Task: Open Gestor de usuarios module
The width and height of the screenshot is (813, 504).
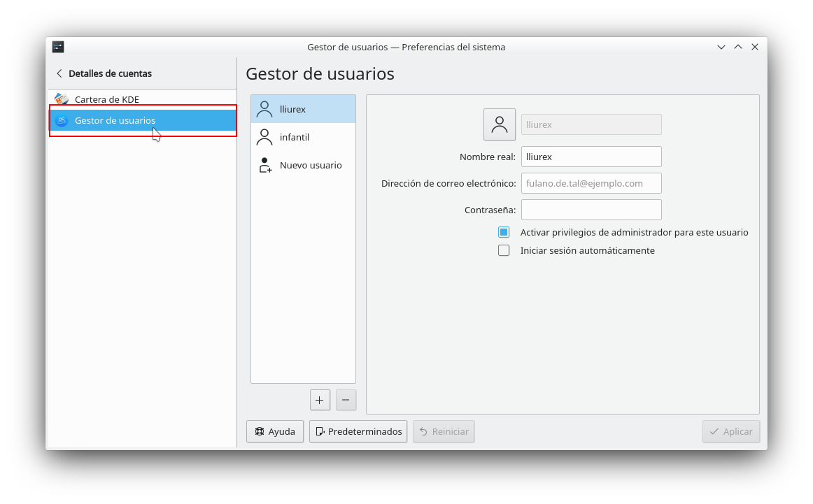Action: coord(115,120)
